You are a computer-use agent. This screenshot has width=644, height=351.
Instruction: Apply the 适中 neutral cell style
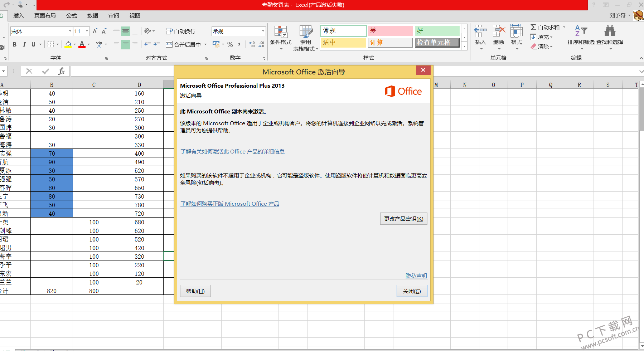[x=343, y=43]
